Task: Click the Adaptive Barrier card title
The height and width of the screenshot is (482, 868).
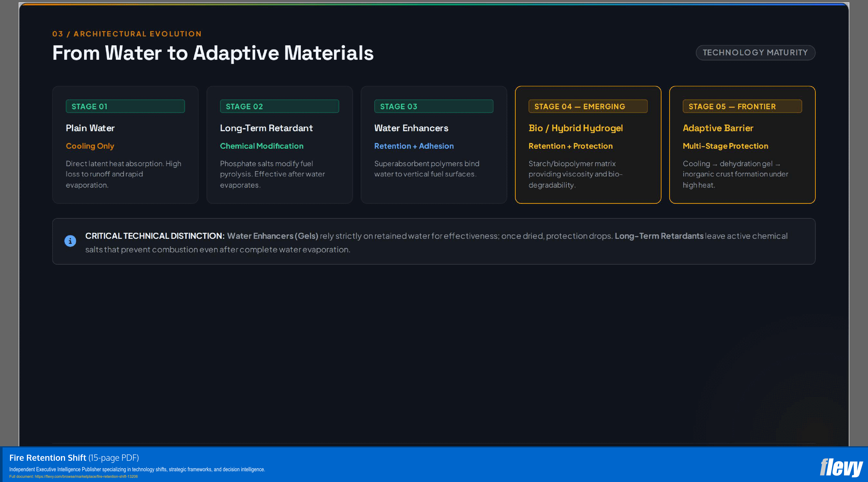Action: 718,128
